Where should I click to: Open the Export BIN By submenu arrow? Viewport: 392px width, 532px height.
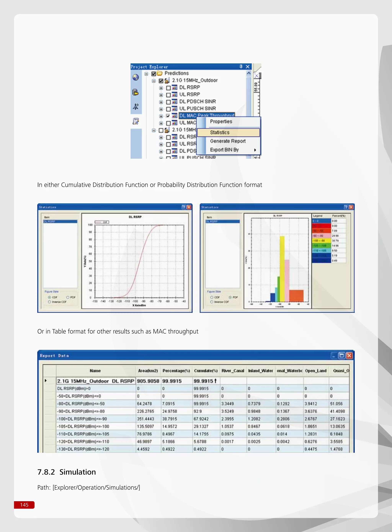pyautogui.click(x=255, y=150)
